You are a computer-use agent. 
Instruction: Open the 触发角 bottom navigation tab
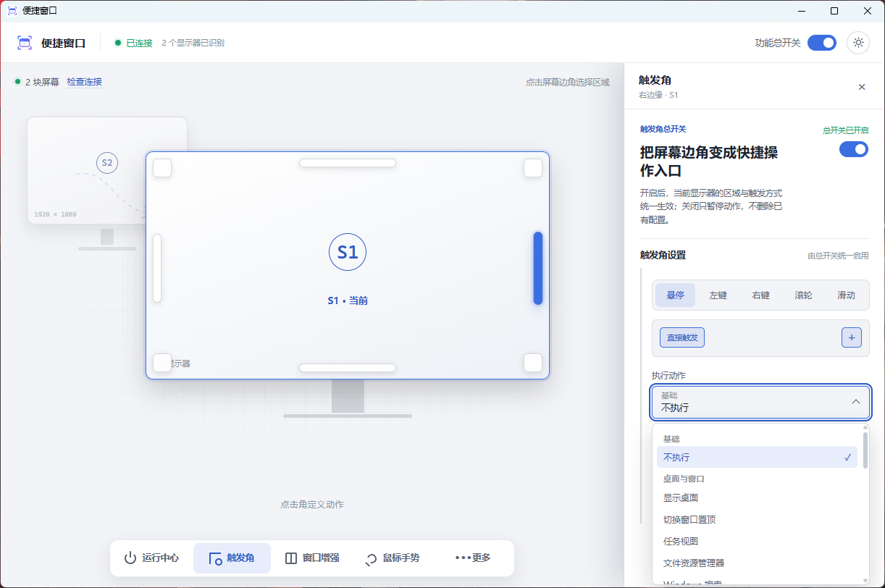coord(232,558)
